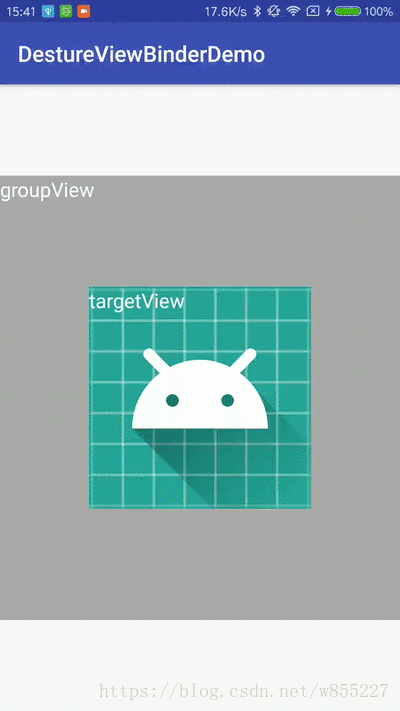Tap the green bug notification icon
The height and width of the screenshot is (711, 400).
point(66,11)
